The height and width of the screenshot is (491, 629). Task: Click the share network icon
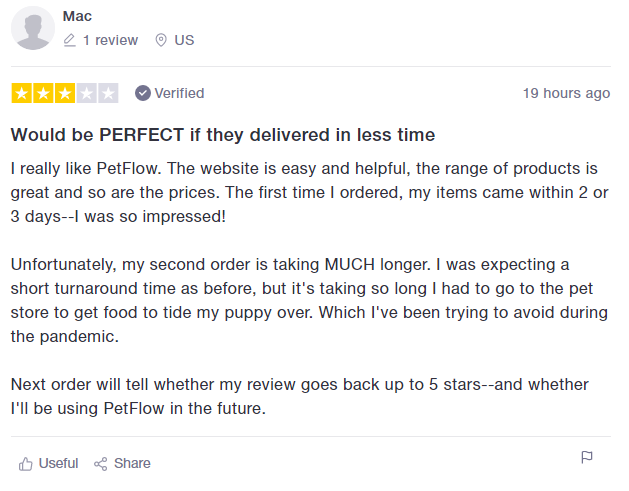pyautogui.click(x=101, y=464)
